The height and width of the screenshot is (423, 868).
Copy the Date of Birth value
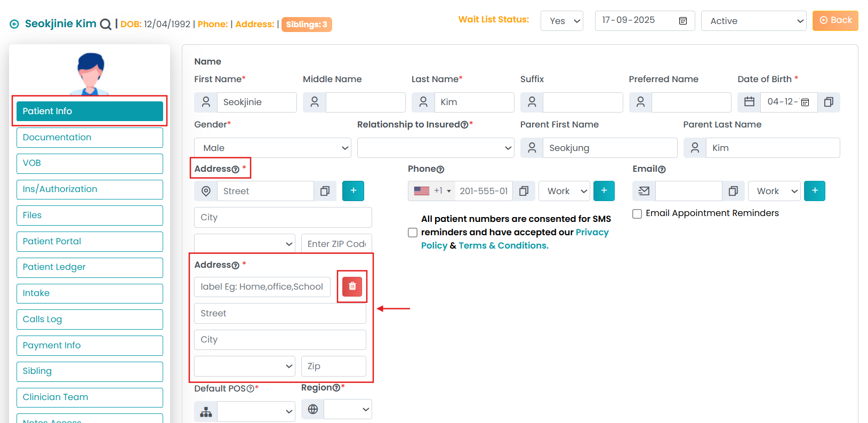point(829,102)
